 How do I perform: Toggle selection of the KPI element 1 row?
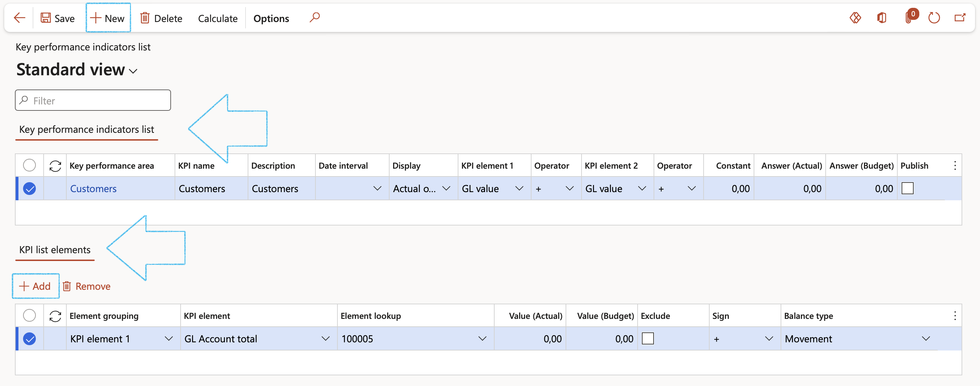(x=29, y=338)
